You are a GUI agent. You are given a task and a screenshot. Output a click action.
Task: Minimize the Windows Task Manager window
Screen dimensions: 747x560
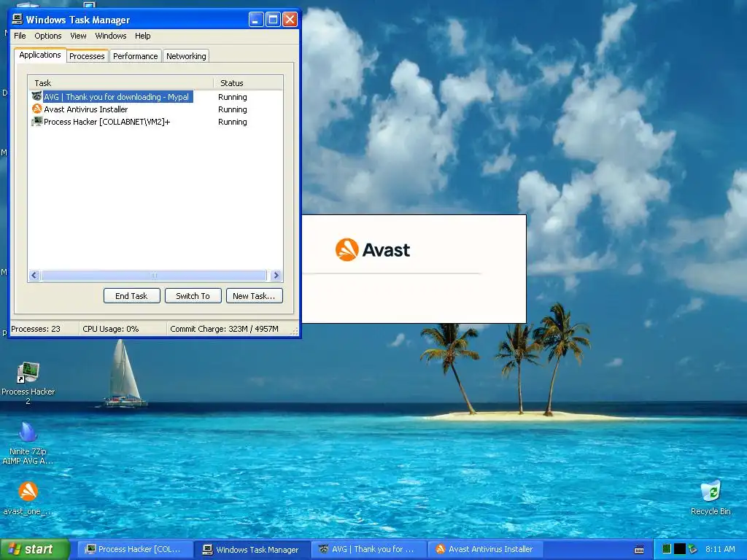(x=256, y=20)
